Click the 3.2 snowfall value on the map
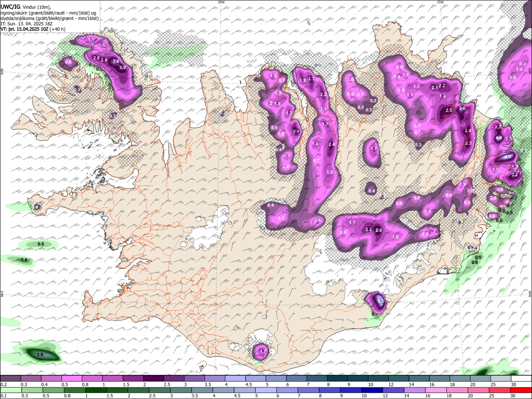This screenshot has width=532, height=399. coord(514,175)
